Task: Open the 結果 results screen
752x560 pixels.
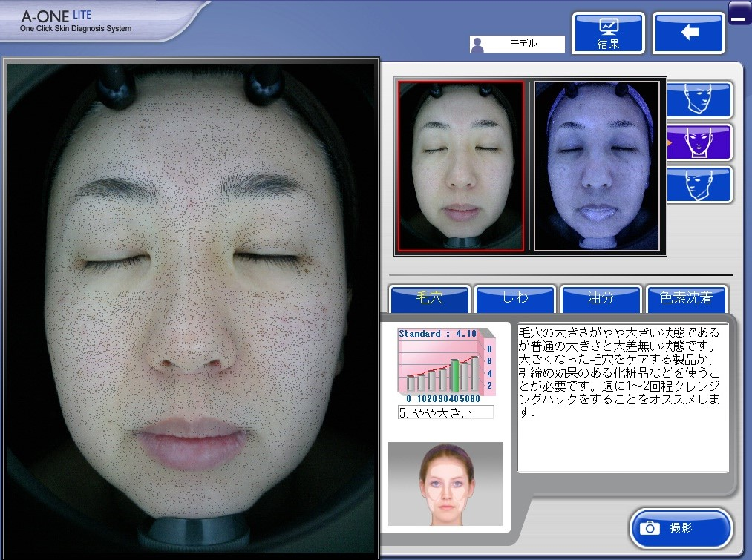Action: point(608,33)
